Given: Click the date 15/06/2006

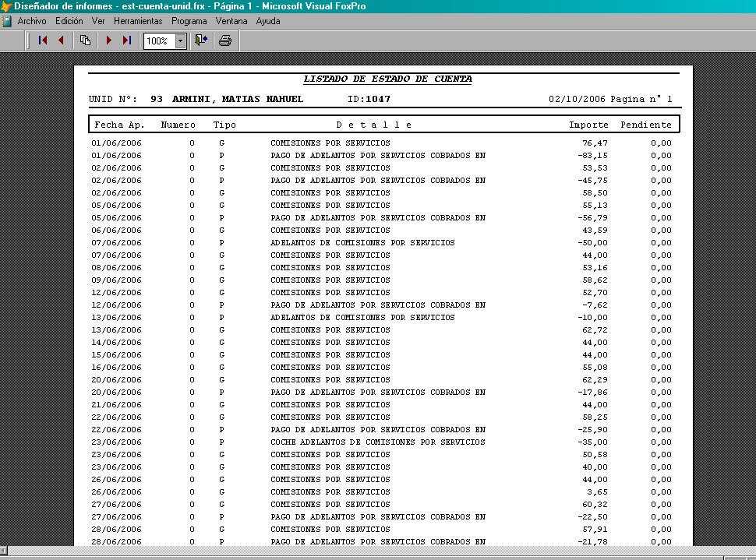Looking at the screenshot, I should point(116,354).
